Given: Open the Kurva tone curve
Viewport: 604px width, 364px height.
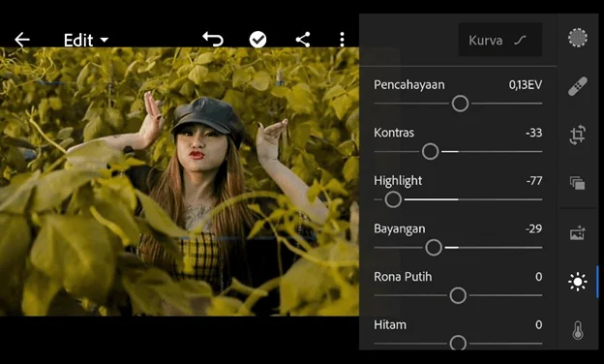Looking at the screenshot, I should (500, 40).
